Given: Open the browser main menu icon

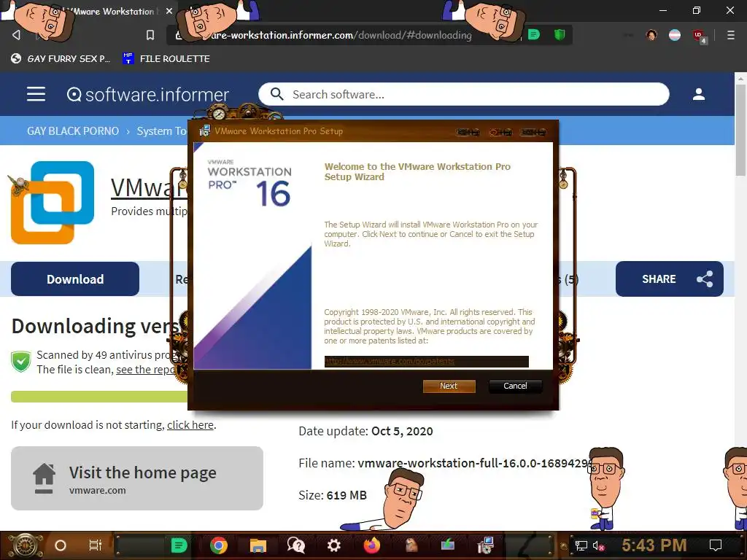Looking at the screenshot, I should coord(731,35).
